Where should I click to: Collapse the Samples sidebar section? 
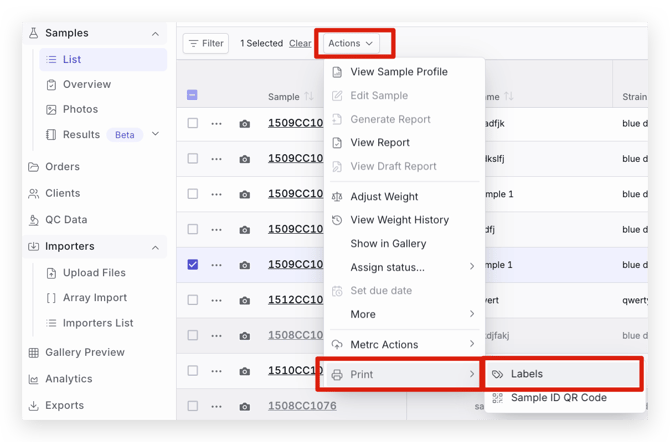coord(156,34)
